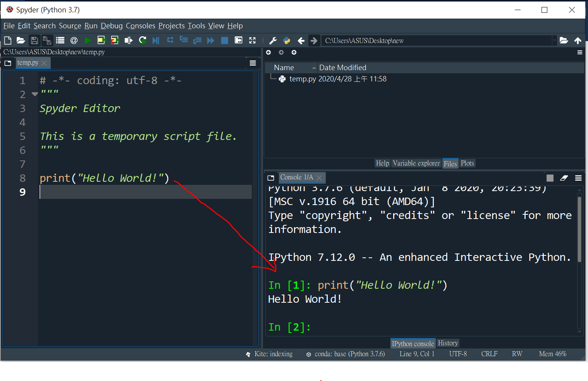588x381 pixels.
Task: Maximize the current pane icon
Action: pyautogui.click(x=239, y=40)
